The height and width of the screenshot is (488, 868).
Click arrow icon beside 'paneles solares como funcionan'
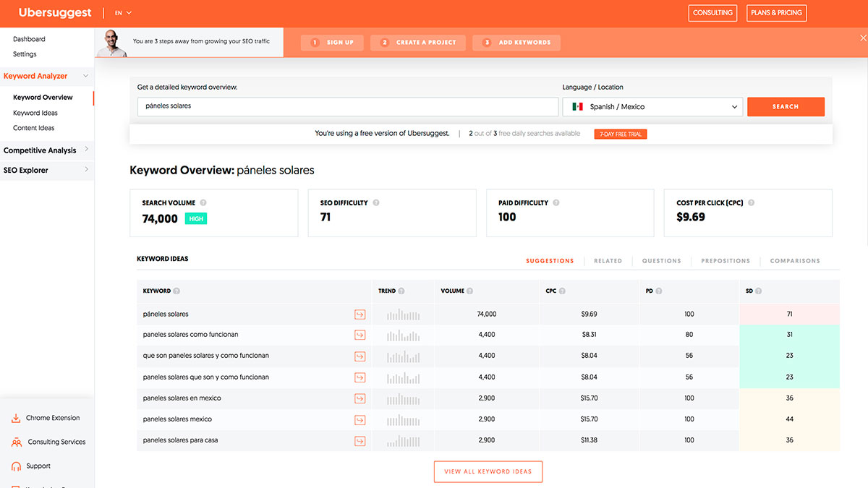[359, 335]
